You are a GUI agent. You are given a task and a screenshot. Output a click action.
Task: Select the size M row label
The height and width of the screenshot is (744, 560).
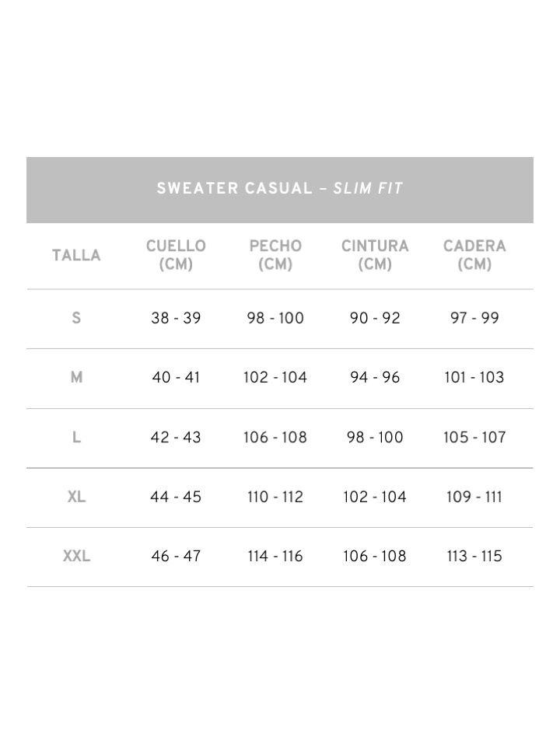point(76,378)
